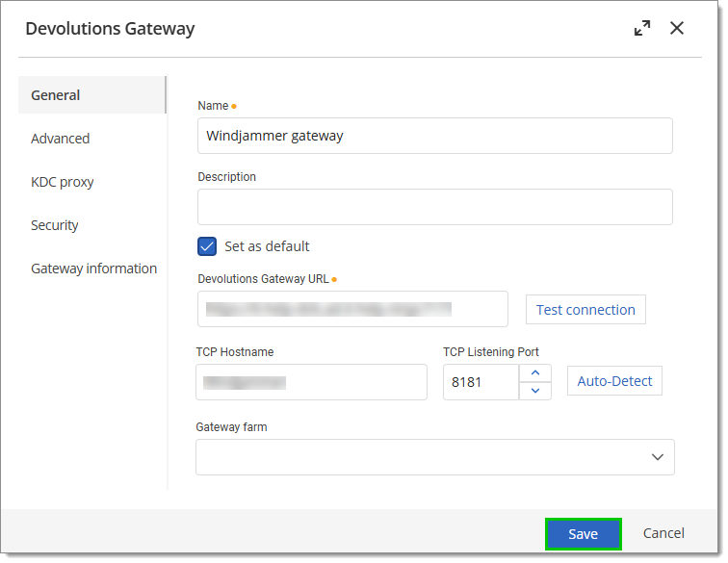The height and width of the screenshot is (563, 728).
Task: Switch to the Advanced tab
Action: tap(61, 139)
